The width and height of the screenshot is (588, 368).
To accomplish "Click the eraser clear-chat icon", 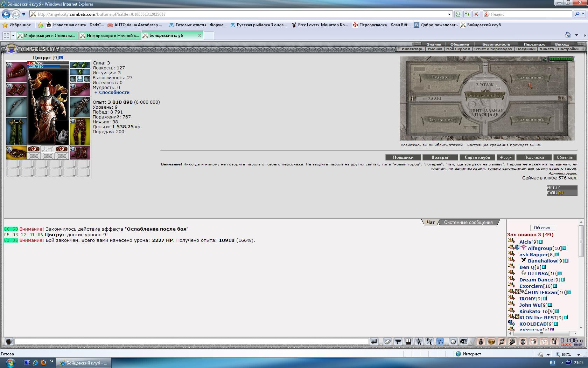I will [x=387, y=341].
